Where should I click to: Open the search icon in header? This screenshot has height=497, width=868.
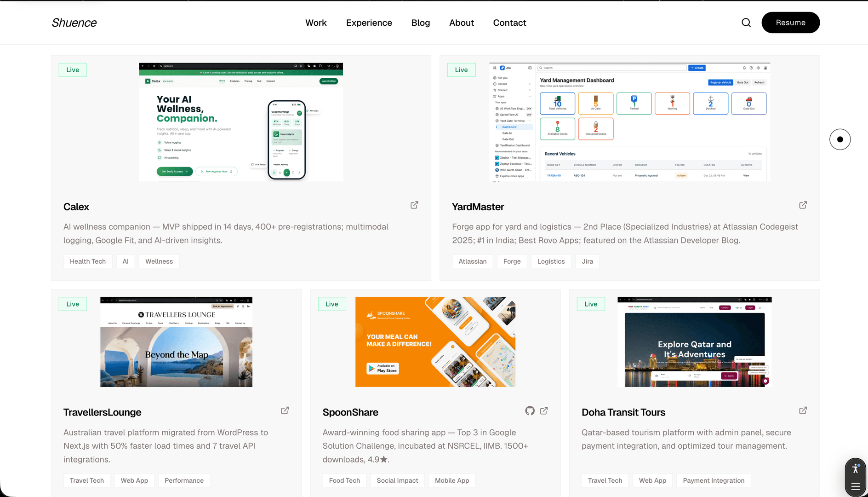746,23
